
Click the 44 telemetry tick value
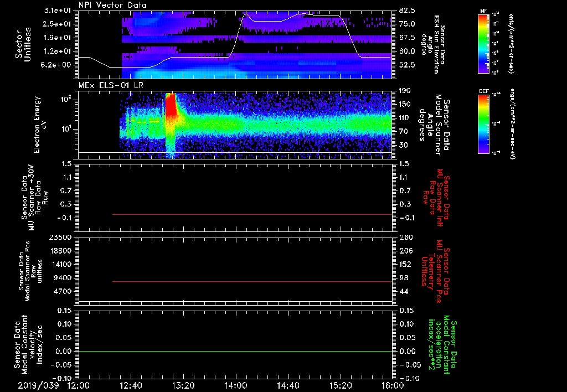(404, 291)
